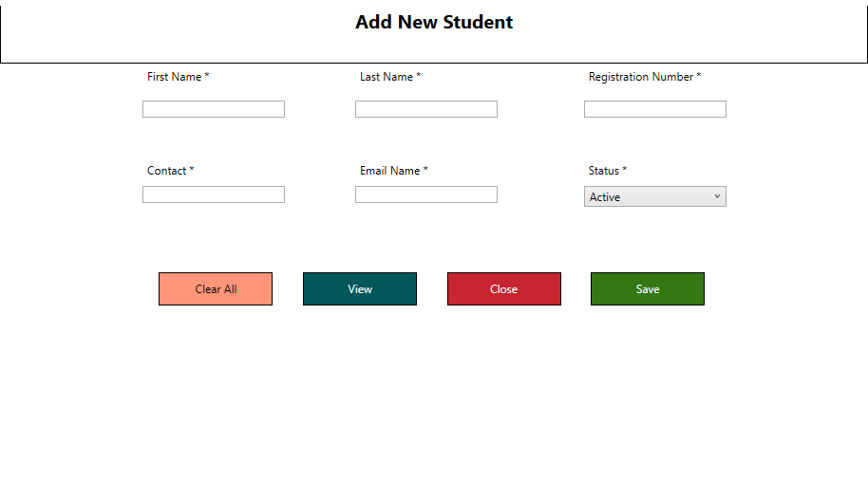
Task: Click the Add New Student heading
Action: [x=434, y=22]
